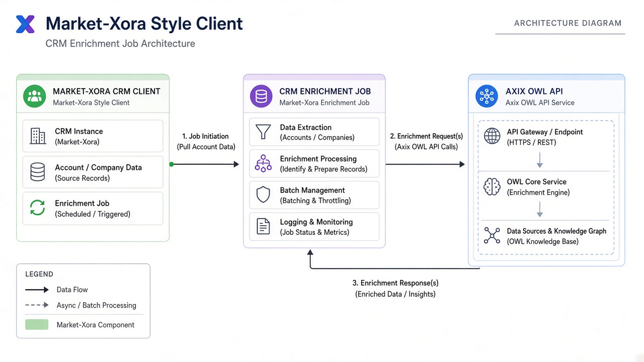
Task: Click the "Market-Xora Enrichment Job" subtitle
Action: click(x=325, y=103)
